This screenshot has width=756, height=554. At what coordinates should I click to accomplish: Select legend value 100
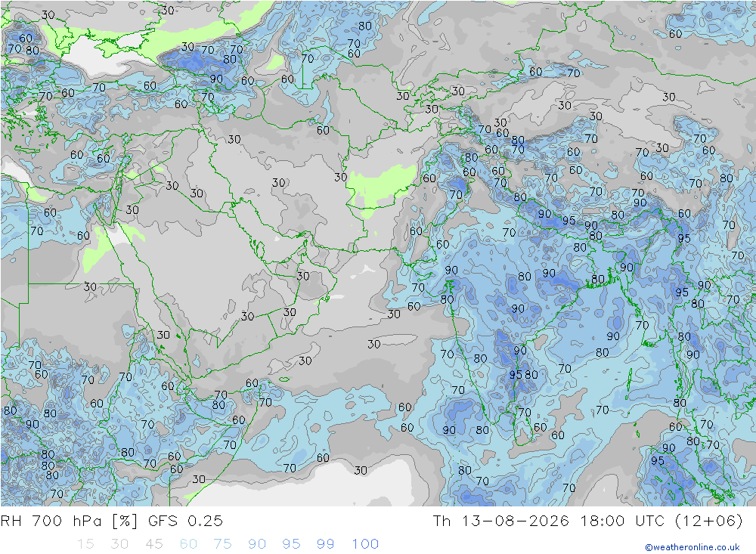[x=365, y=544]
